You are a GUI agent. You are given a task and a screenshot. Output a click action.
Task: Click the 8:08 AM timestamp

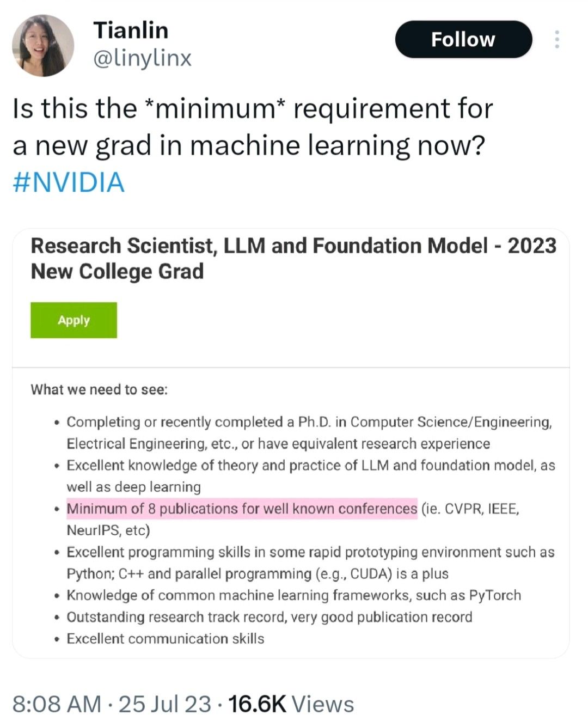(57, 704)
